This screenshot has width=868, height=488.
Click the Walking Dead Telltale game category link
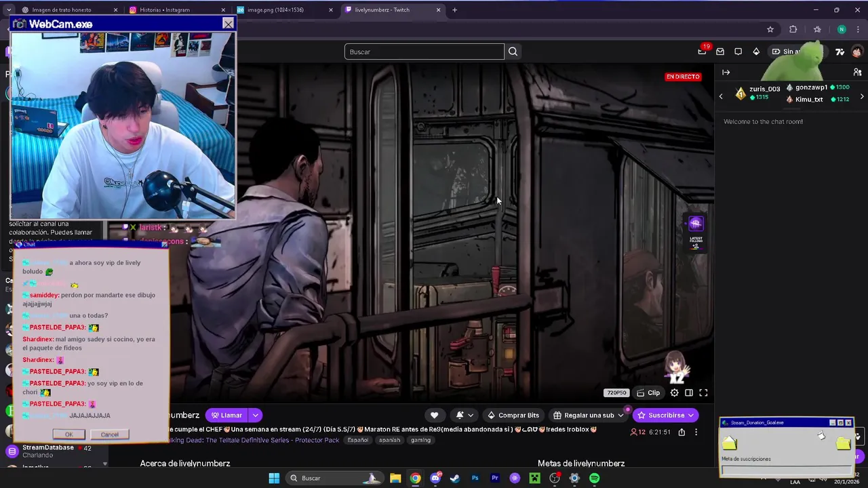(x=254, y=440)
